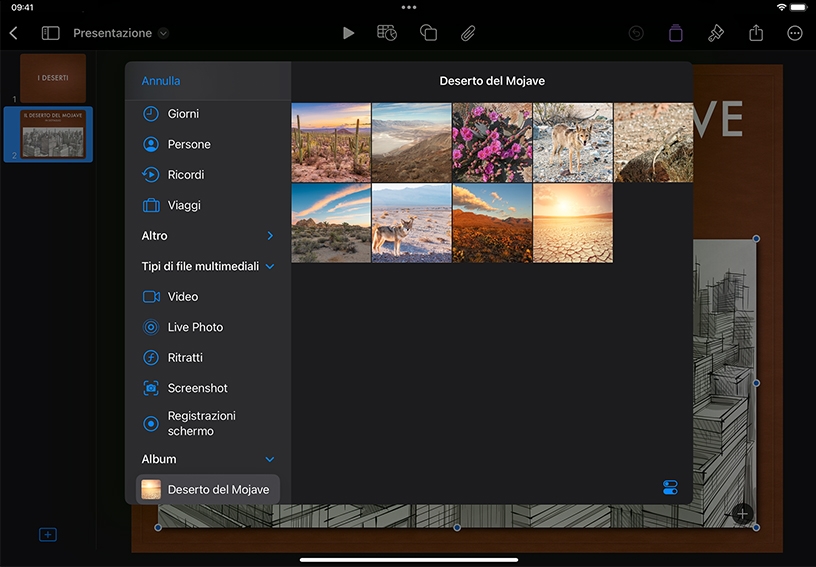
Task: Play the slideshow
Action: click(348, 33)
